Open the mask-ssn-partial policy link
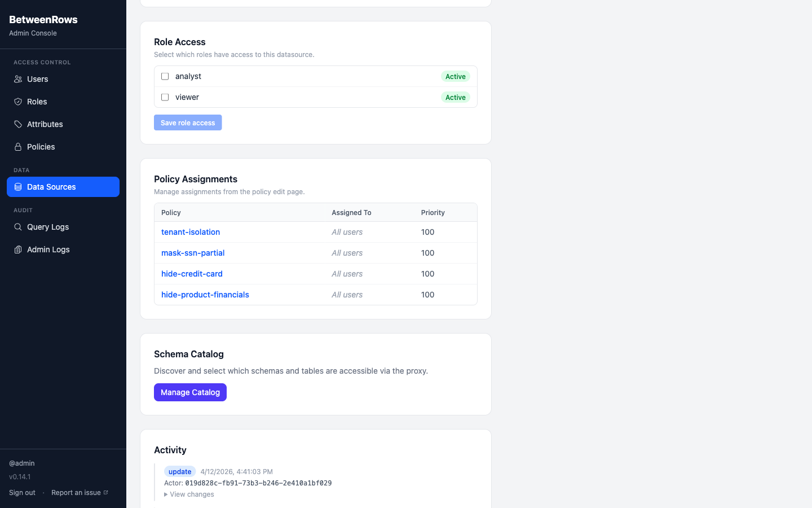812x508 pixels. click(x=193, y=253)
